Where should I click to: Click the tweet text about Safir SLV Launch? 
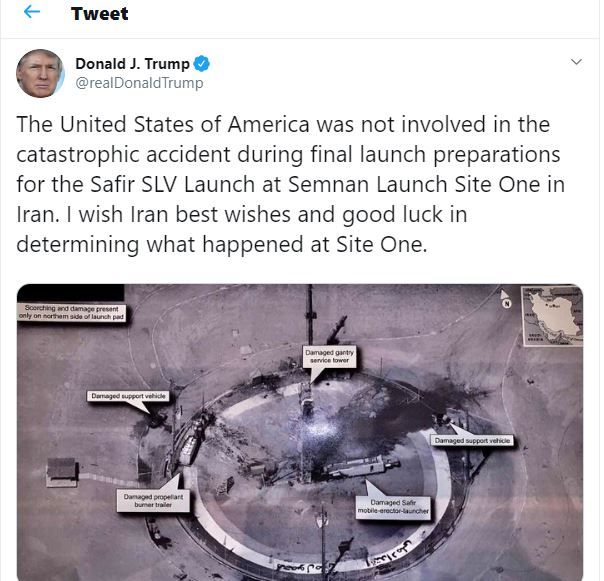(290, 184)
